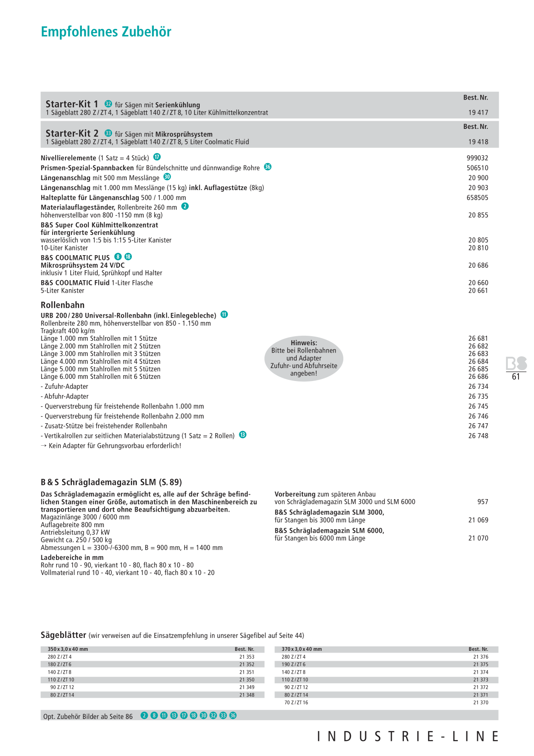Click 'Zusatz-Stütze bei freistehender Rollenbahn' line

104,426
